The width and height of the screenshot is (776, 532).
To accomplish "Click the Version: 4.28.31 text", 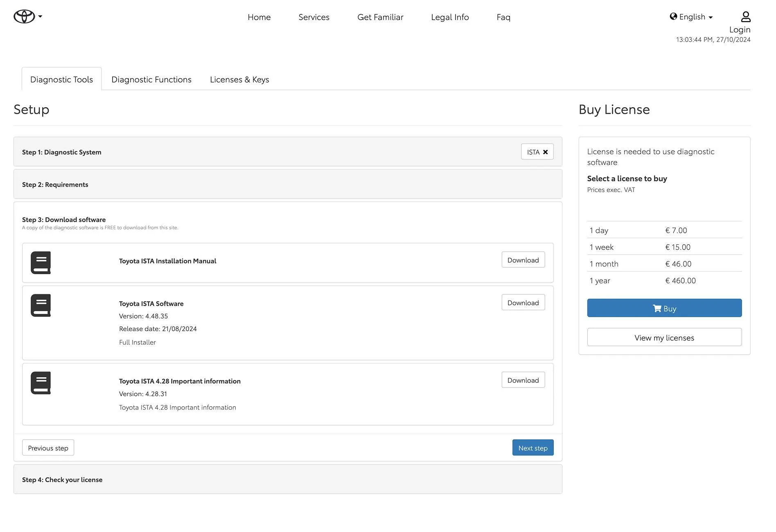I will [143, 394].
